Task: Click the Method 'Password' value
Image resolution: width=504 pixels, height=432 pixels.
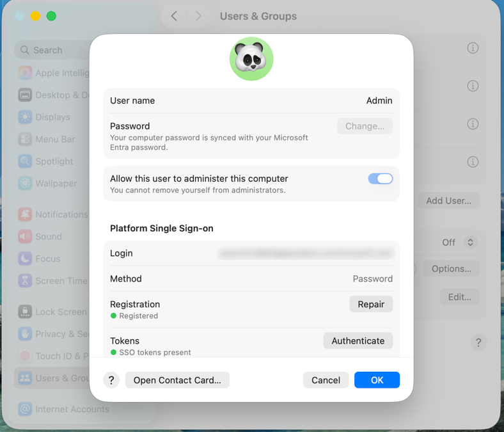Action: click(372, 278)
